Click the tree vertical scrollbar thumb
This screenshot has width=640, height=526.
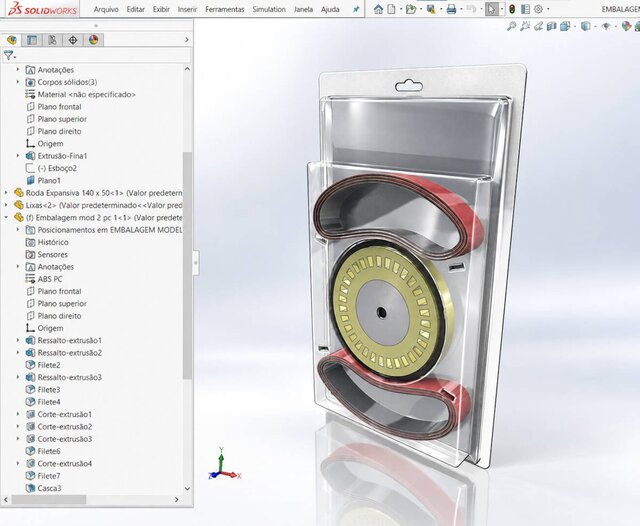pos(187,265)
